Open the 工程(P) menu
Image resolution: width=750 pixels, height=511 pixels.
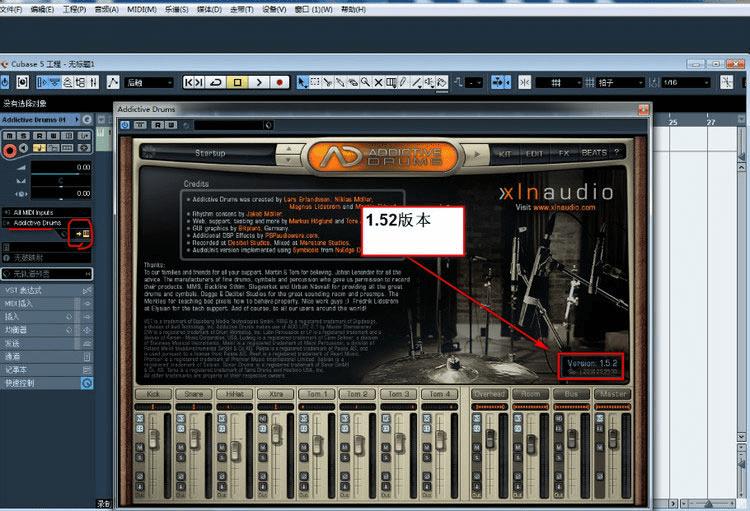(75, 9)
